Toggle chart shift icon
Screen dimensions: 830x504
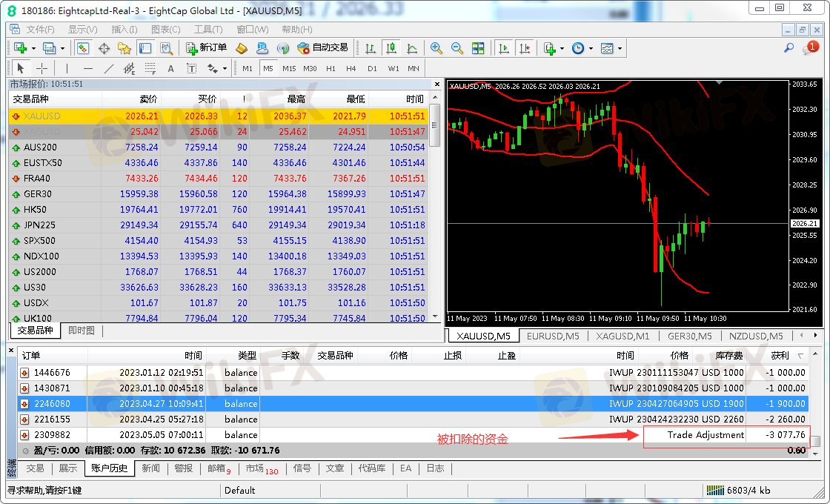click(x=525, y=48)
